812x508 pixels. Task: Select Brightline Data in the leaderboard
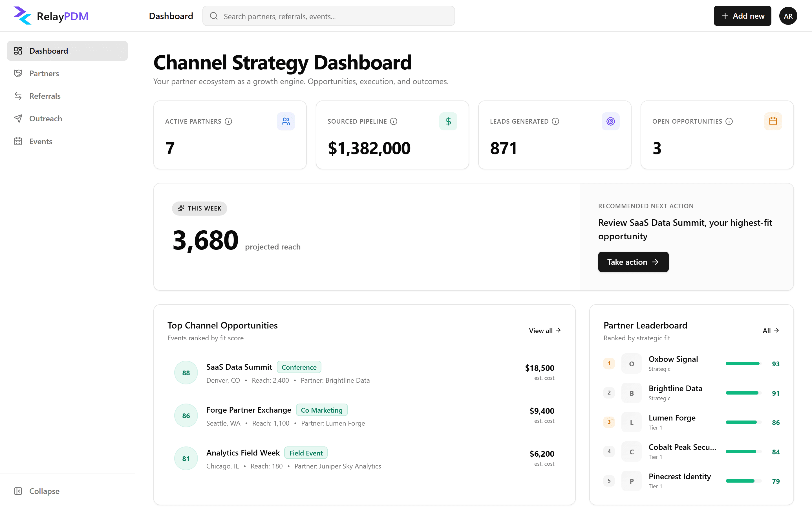coord(691,393)
